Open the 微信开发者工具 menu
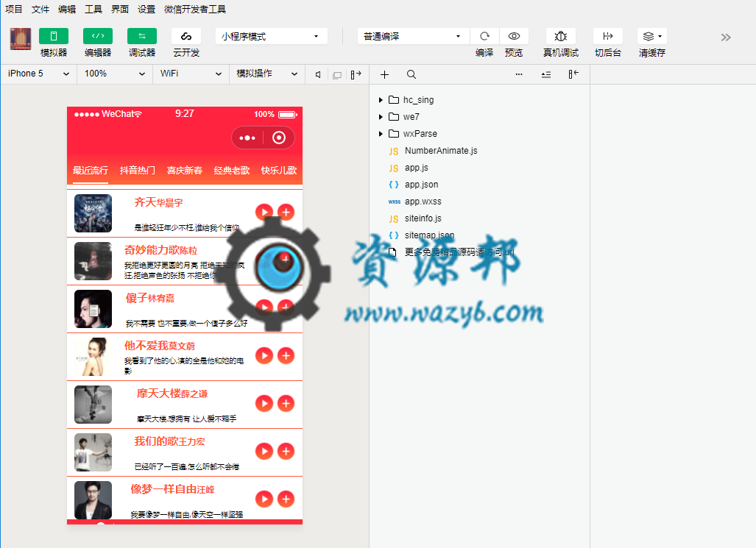The height and width of the screenshot is (548, 756). 195,9
